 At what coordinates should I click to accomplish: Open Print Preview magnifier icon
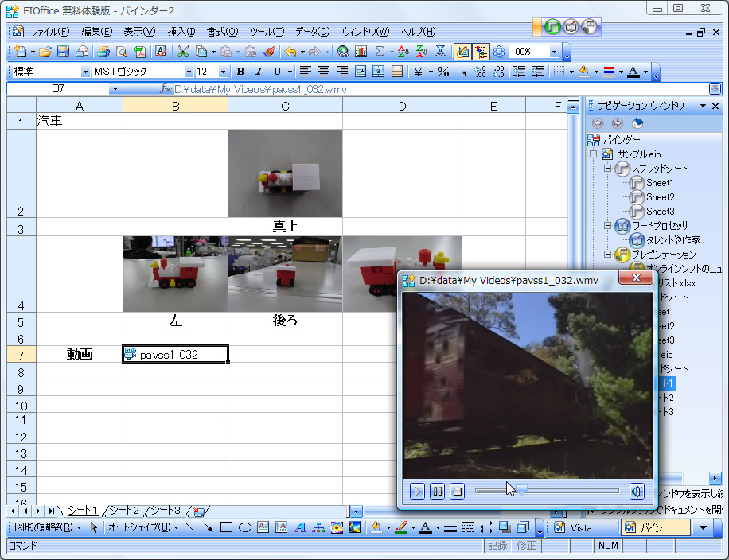click(121, 52)
